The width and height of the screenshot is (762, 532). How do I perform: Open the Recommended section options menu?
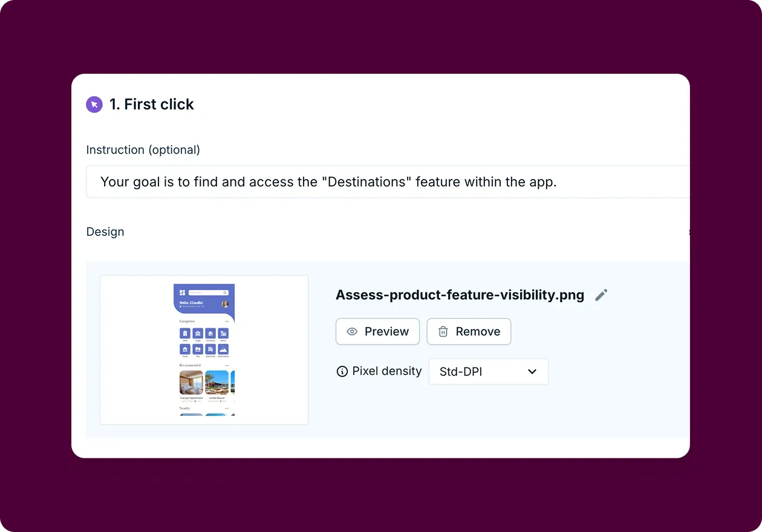[x=227, y=365]
